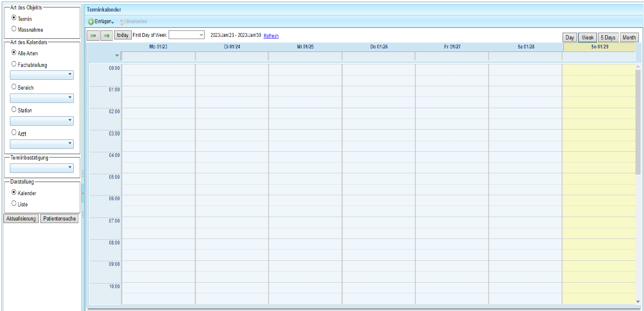Image resolution: width=644 pixels, height=311 pixels.
Task: Click the Refresh link
Action: 271,36
